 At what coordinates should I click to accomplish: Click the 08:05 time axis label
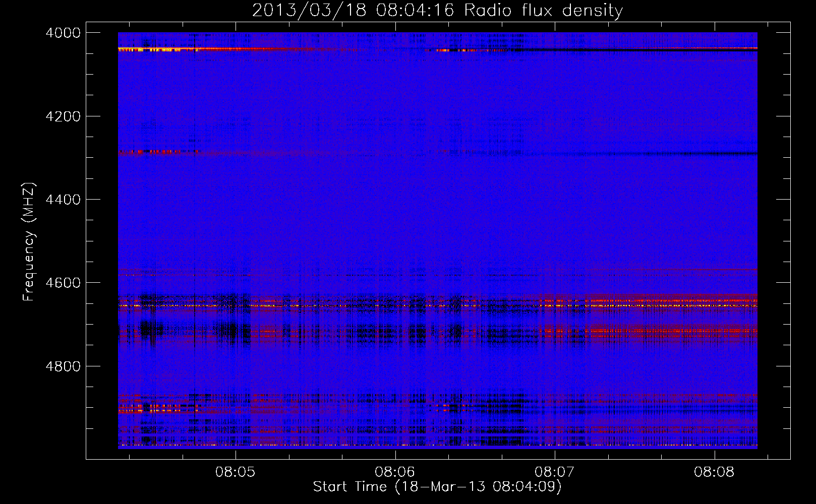click(236, 472)
